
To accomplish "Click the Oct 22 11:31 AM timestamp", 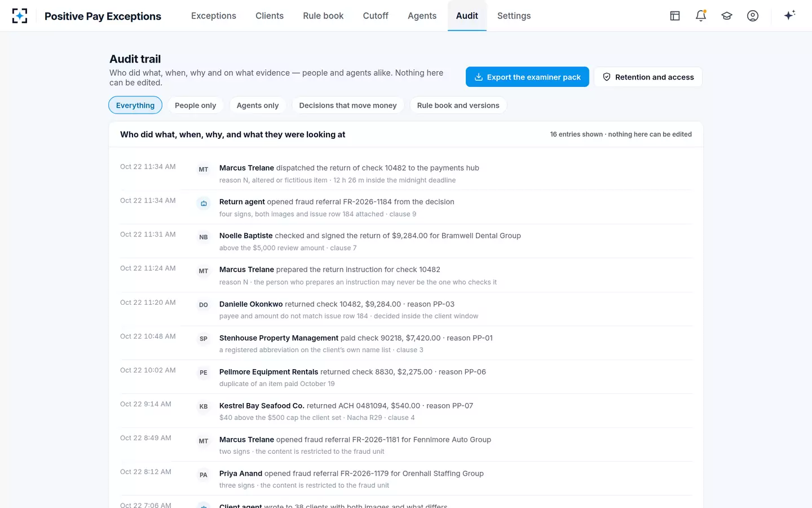I will 148,234.
